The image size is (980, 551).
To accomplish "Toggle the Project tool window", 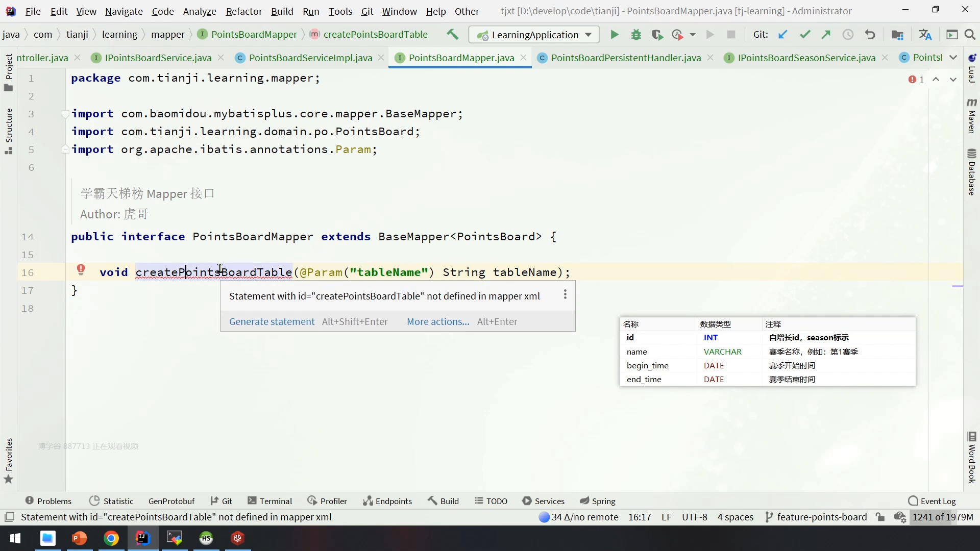I will 9,71.
